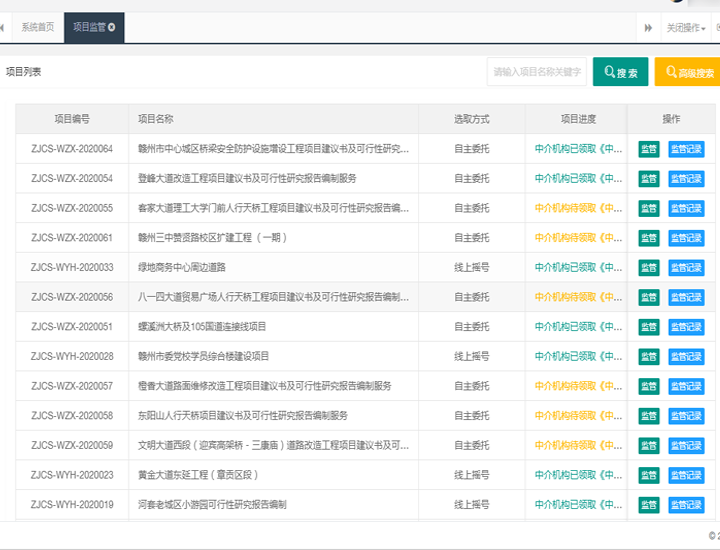Open 监管记录 for ZJCS-WYH-2020019
This screenshot has height=550, width=720.
(x=686, y=505)
